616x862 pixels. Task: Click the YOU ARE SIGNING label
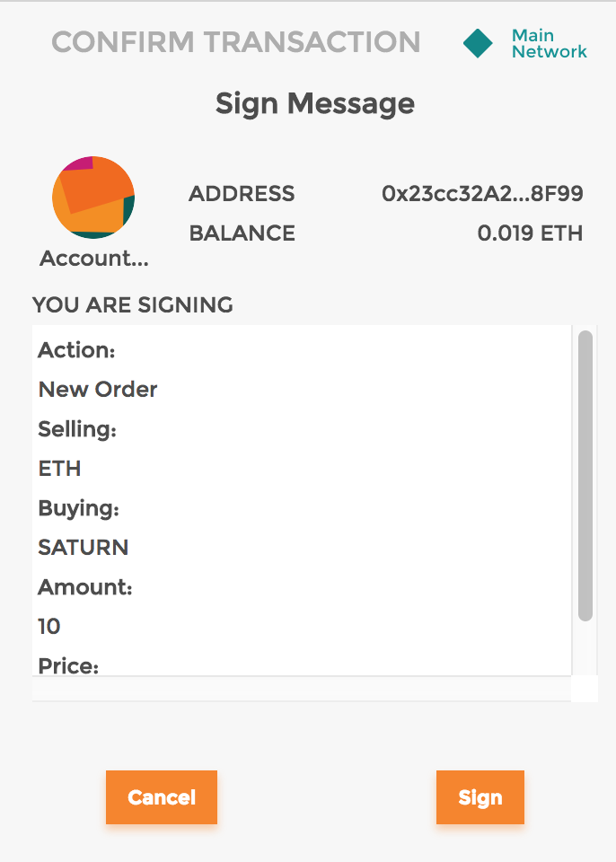[133, 305]
